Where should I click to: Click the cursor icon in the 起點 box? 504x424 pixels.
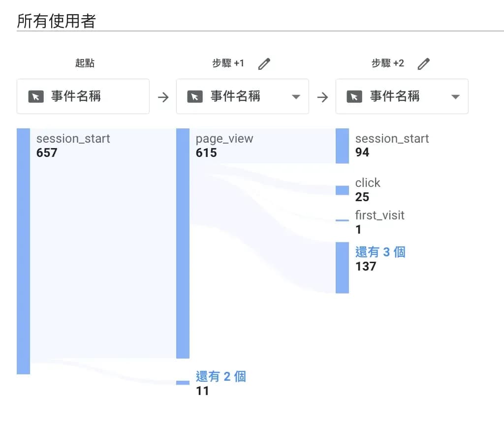coord(36,96)
